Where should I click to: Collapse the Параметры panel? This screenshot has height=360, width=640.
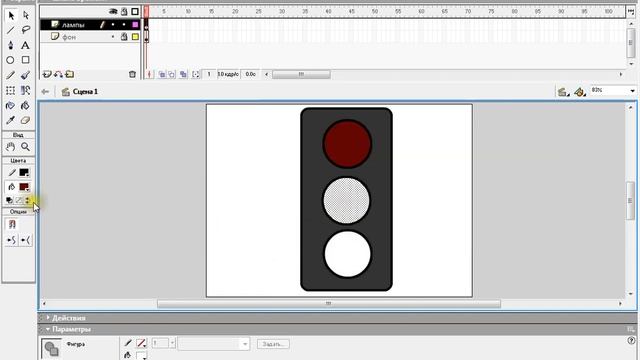pos(48,329)
